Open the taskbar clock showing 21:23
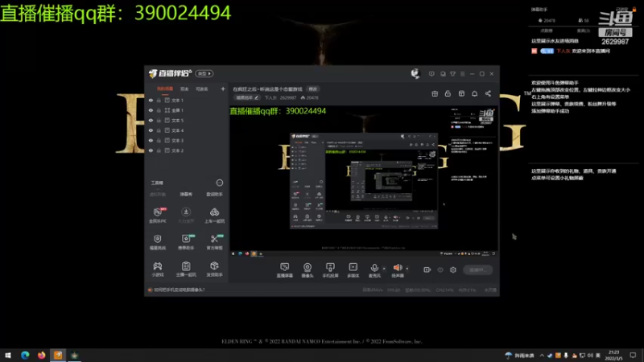The image size is (644, 362). 613,356
